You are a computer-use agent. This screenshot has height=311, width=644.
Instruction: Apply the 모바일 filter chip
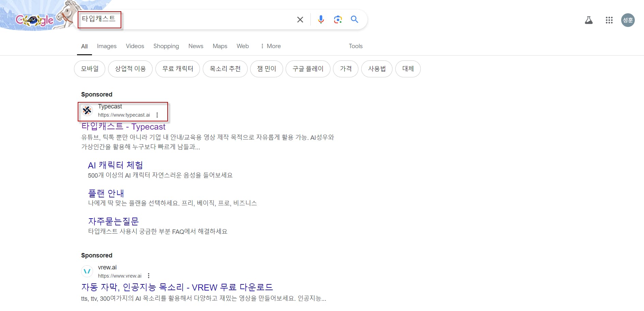pyautogui.click(x=90, y=69)
